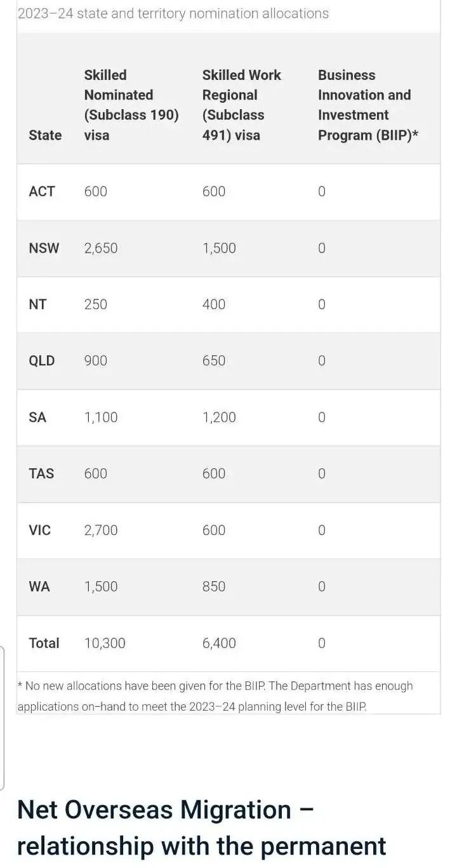
Task: Select the NSW Subclass 190 value 2,650
Action: [x=101, y=248]
